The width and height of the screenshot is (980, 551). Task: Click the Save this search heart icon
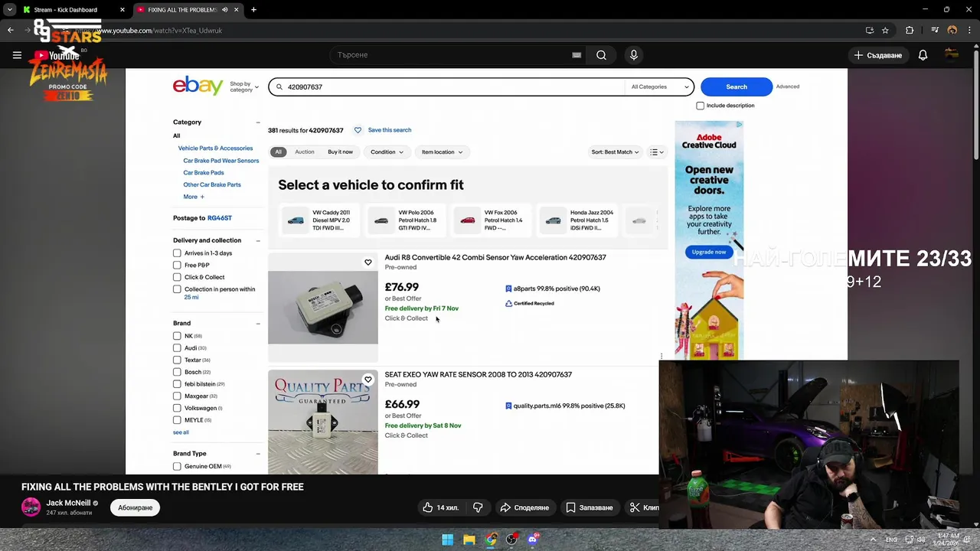click(358, 130)
